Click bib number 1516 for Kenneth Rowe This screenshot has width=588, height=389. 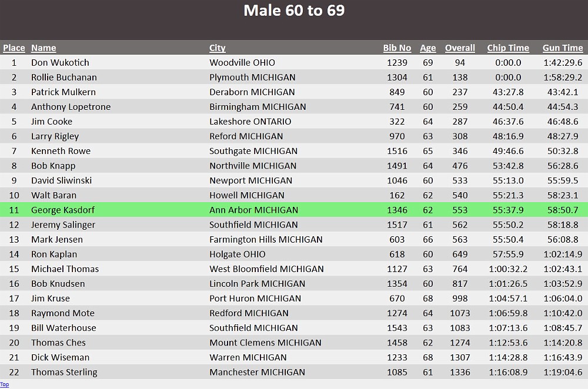click(x=397, y=151)
